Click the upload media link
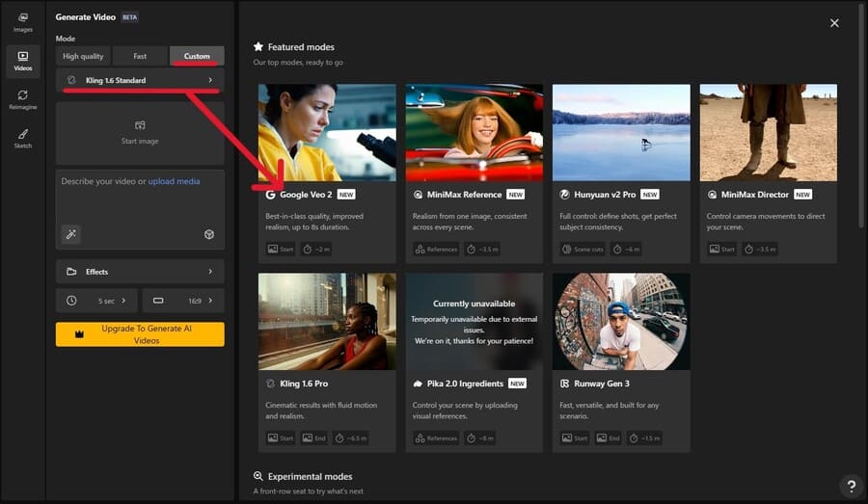Screen dimensions: 868x504 pyautogui.click(x=174, y=181)
